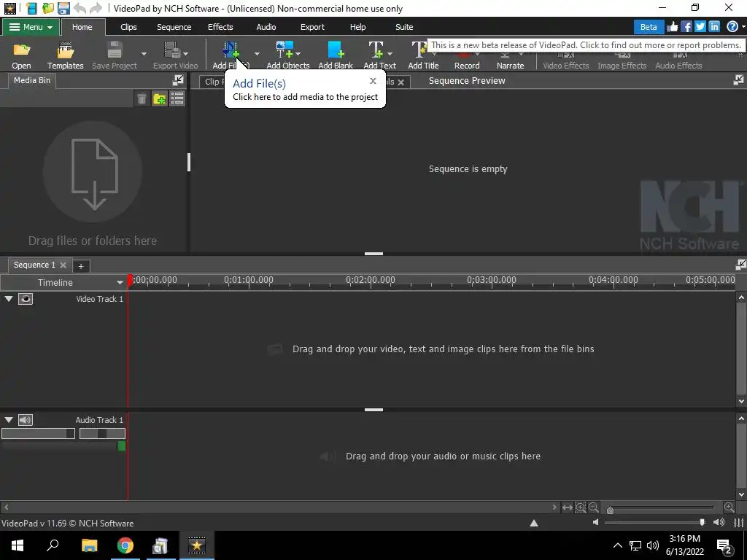Click the Add Text icon

pyautogui.click(x=376, y=50)
